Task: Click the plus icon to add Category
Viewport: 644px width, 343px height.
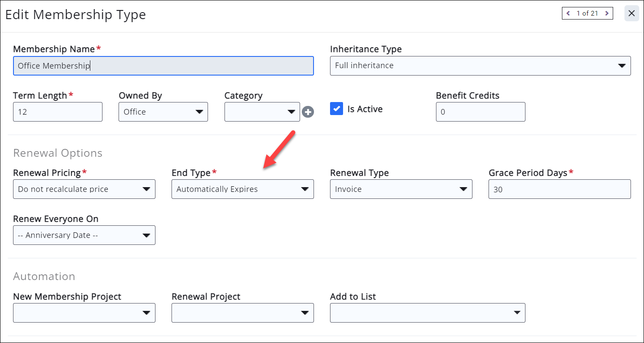Action: (x=308, y=112)
